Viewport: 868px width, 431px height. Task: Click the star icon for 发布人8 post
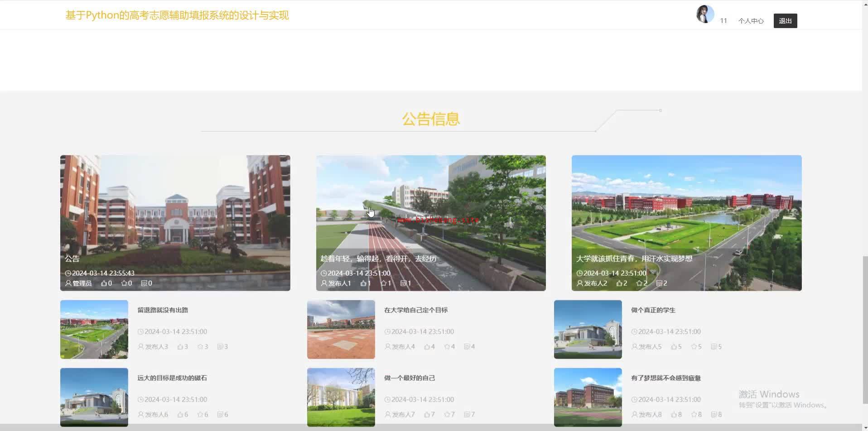tap(694, 415)
